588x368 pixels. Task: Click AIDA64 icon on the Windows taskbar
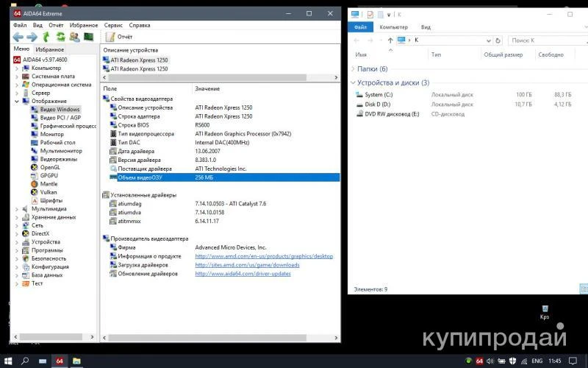pos(60,361)
